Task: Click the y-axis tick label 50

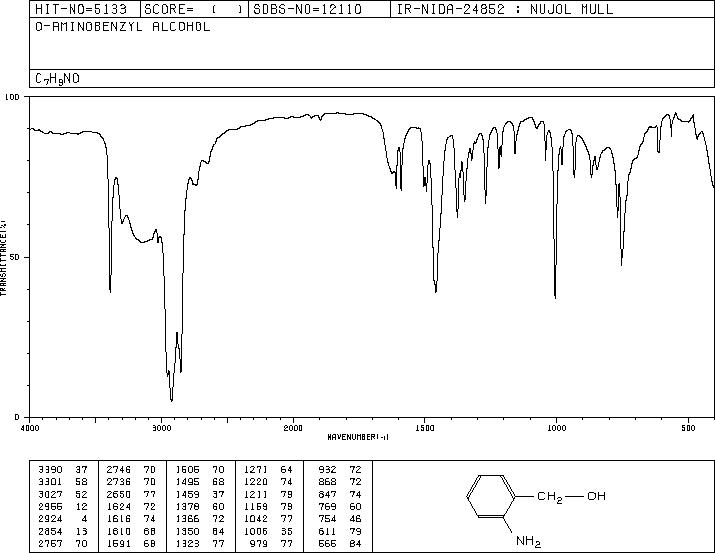Action: click(x=15, y=257)
